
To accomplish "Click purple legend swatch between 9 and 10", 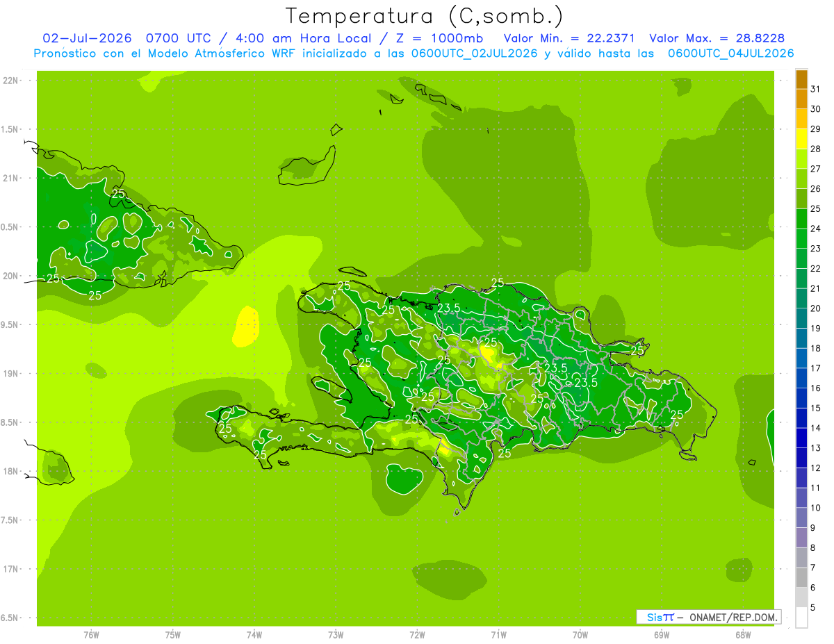I will point(801,518).
